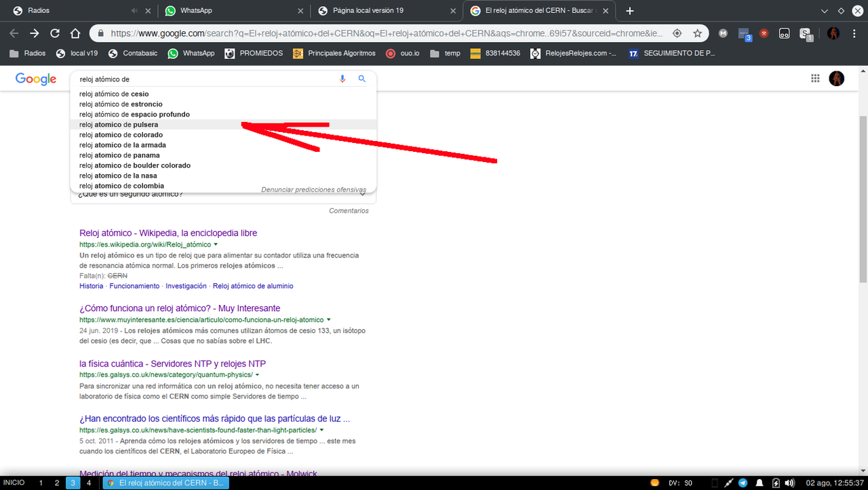Open the gray M extension icon
Viewport: 868px width, 490px height.
coord(724,33)
